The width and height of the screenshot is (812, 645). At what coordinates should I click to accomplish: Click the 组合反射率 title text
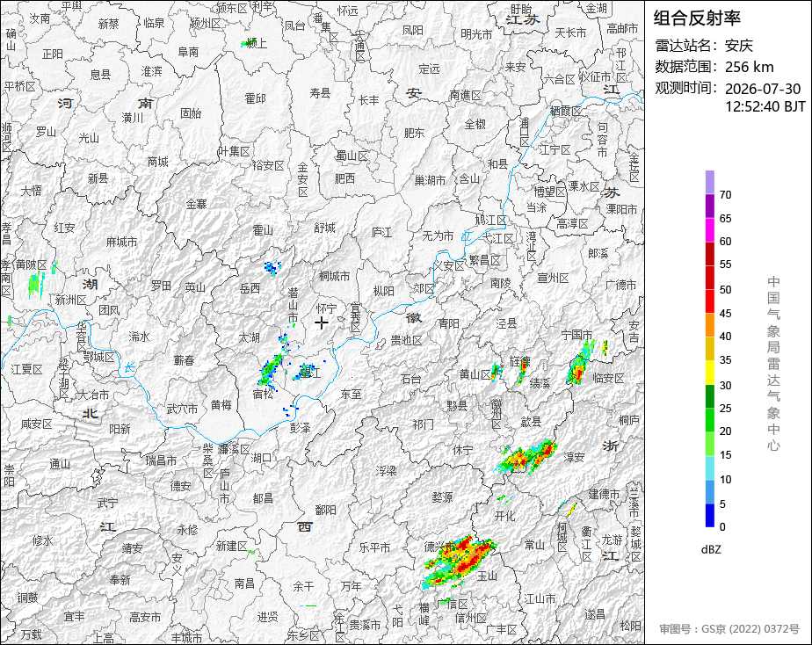[697, 18]
